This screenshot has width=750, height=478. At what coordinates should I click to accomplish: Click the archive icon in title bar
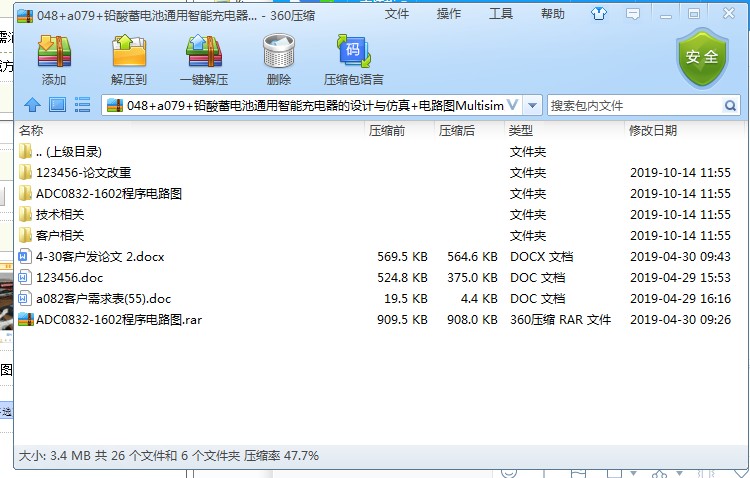coord(25,16)
